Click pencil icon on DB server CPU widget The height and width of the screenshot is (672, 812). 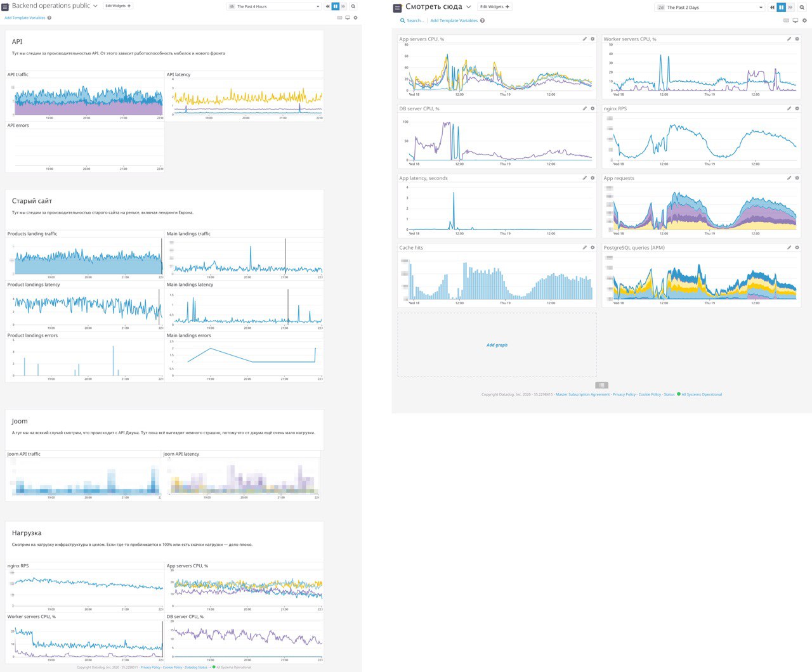[585, 108]
